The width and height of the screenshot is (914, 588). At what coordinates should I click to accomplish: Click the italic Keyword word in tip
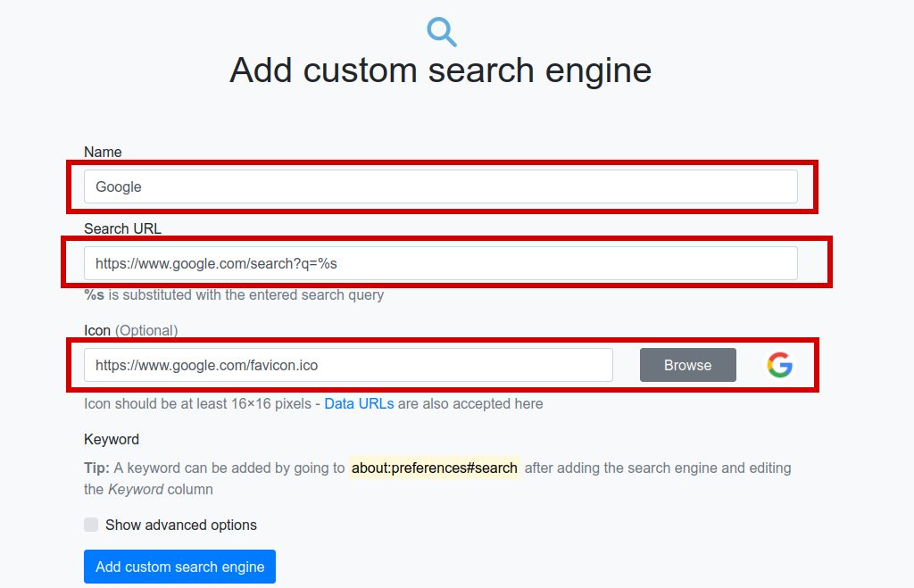[x=136, y=490]
